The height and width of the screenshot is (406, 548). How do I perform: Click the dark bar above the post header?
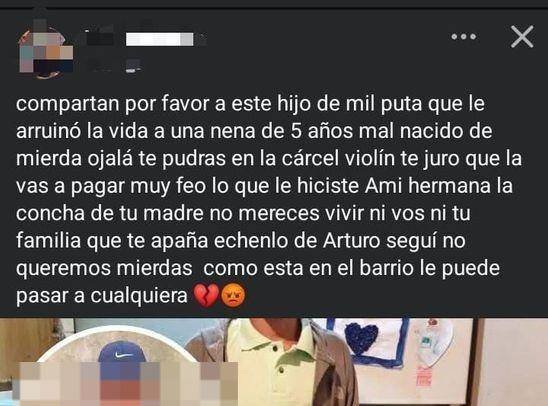coord(274,4)
